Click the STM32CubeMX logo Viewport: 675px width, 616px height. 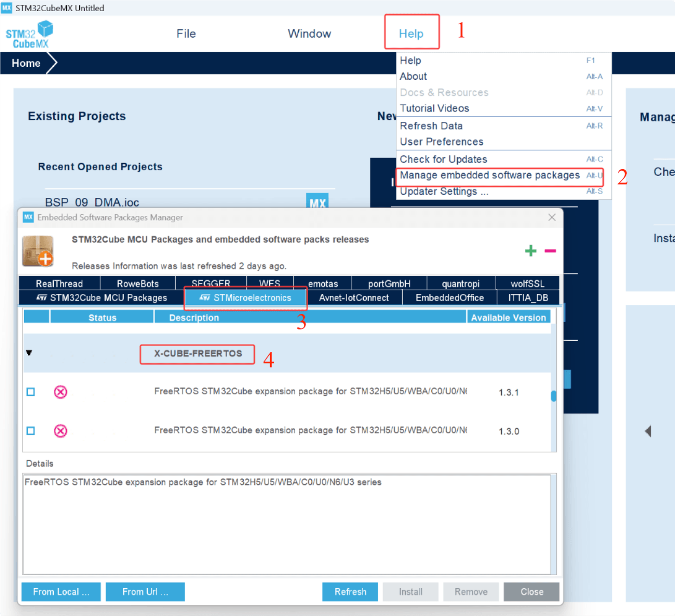(x=29, y=34)
